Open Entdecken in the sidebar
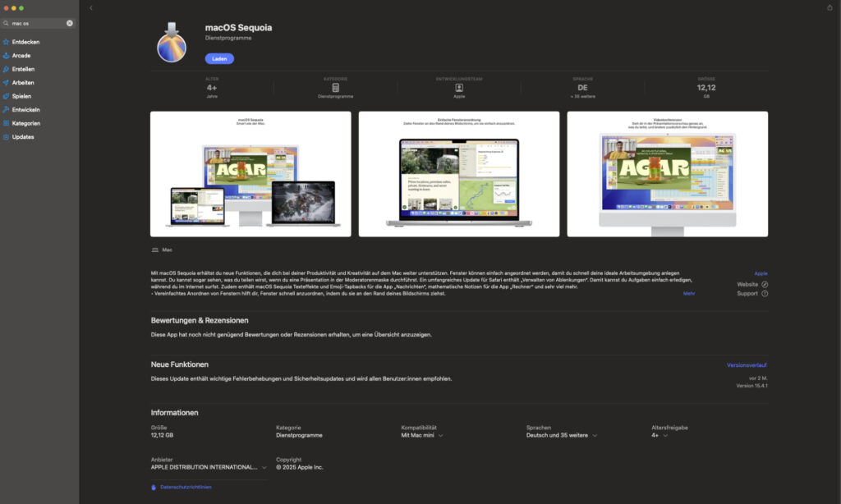Viewport: 841px width, 504px height. (25, 42)
